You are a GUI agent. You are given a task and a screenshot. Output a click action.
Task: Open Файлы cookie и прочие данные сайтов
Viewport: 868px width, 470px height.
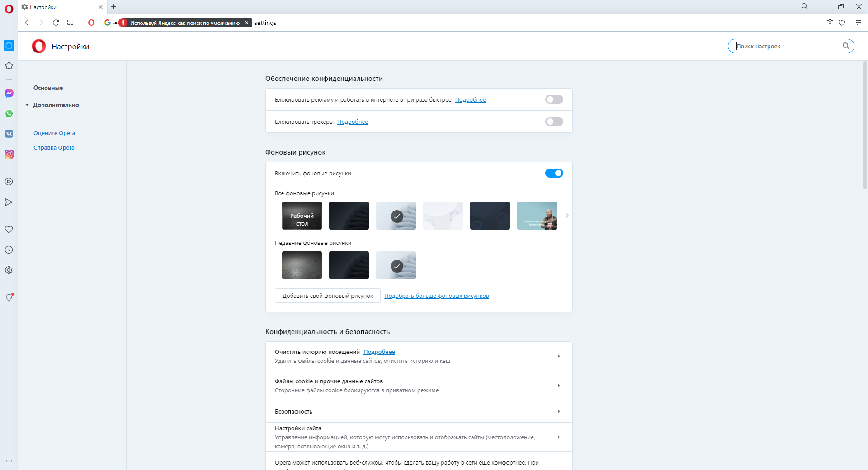419,385
